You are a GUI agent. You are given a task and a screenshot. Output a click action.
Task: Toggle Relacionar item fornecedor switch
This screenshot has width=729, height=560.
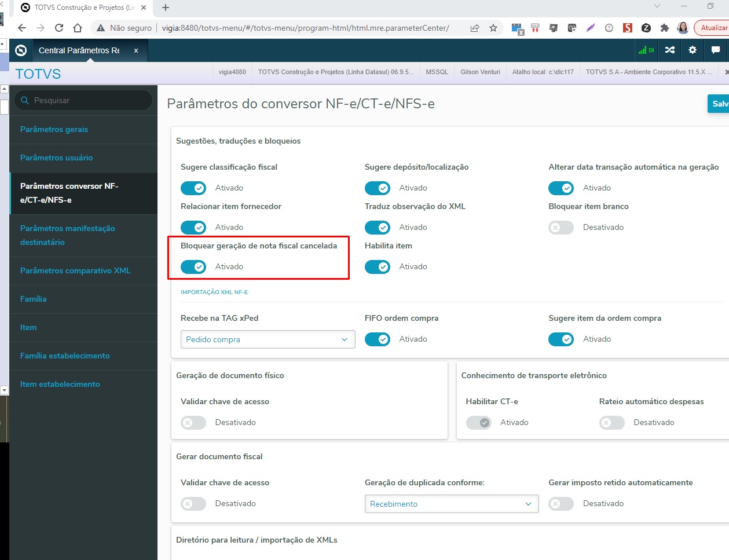point(193,228)
